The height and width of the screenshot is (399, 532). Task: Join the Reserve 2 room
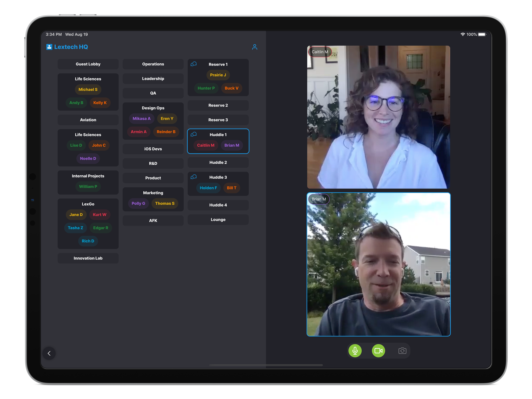tap(218, 105)
